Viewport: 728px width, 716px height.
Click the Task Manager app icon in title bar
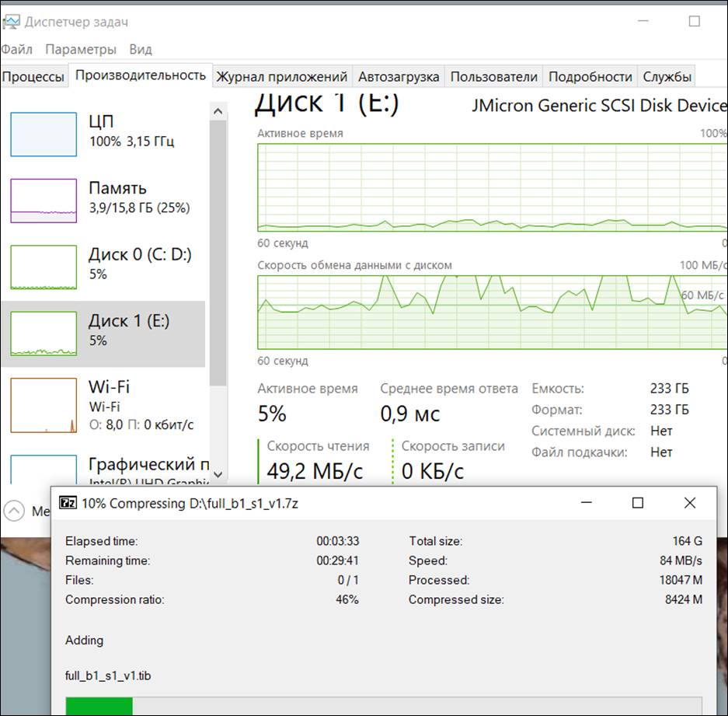[x=10, y=22]
